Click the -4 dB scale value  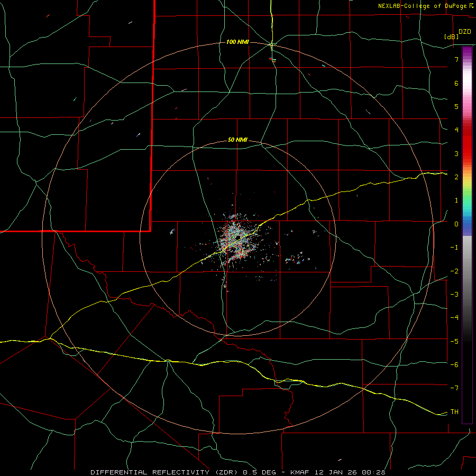click(x=454, y=318)
